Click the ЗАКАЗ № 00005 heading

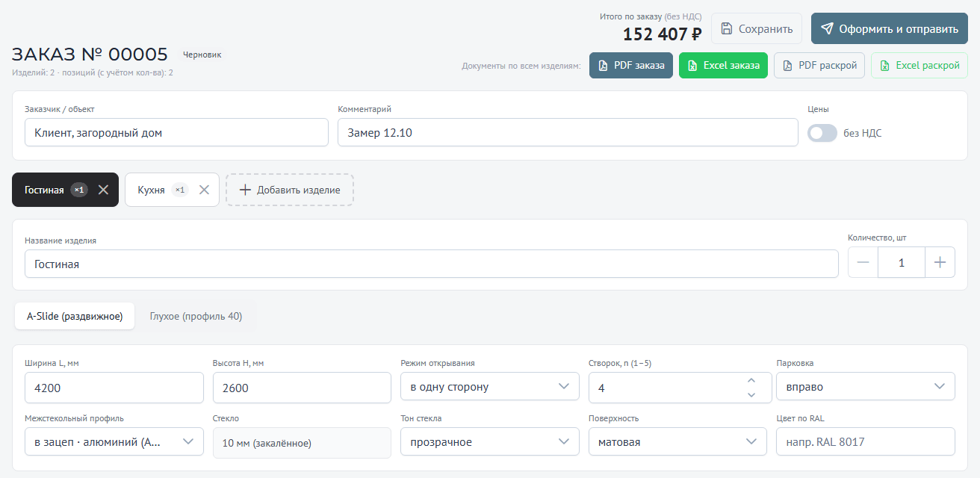point(90,54)
